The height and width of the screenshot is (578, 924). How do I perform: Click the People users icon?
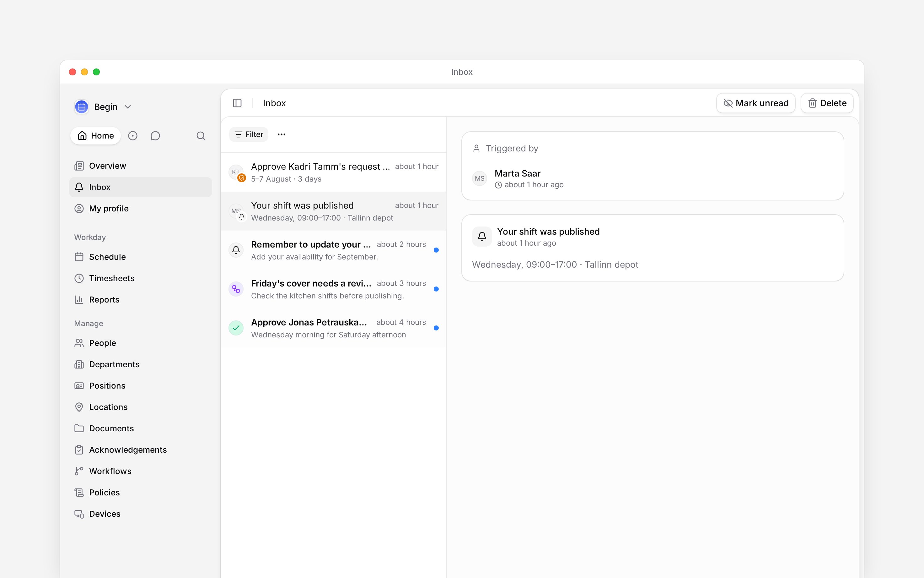tap(79, 343)
